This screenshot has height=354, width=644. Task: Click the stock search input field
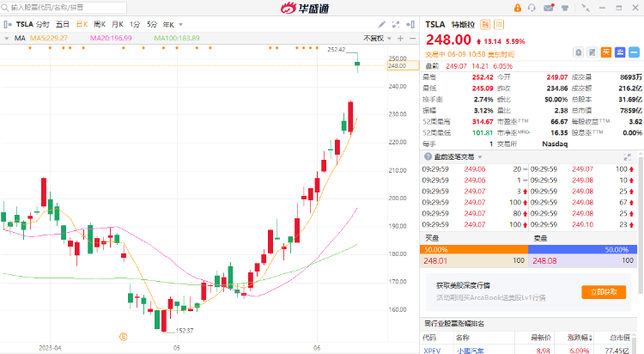tap(64, 8)
